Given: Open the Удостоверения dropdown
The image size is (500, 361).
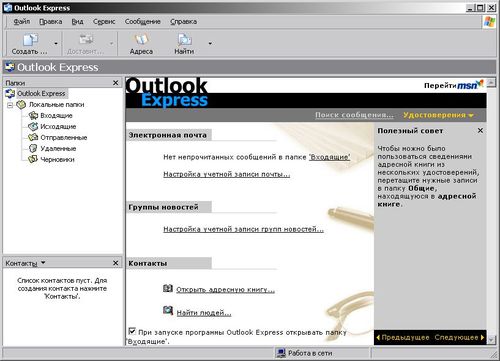Looking at the screenshot, I should coord(438,115).
